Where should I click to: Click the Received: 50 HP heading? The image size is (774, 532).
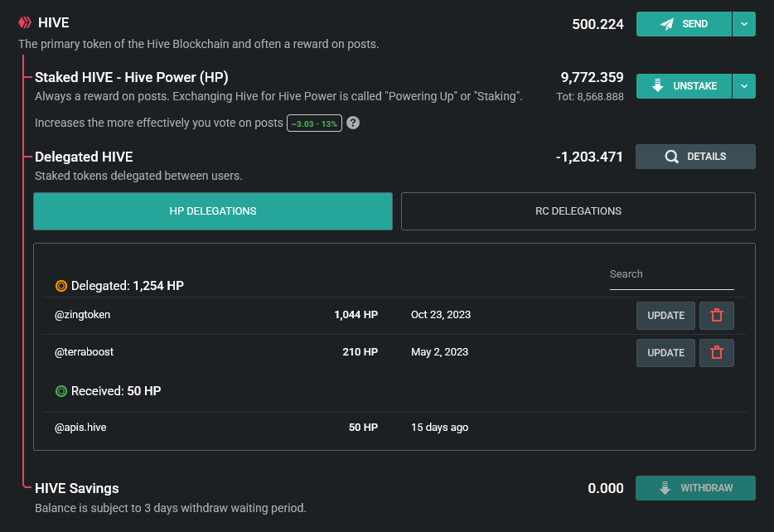[116, 391]
